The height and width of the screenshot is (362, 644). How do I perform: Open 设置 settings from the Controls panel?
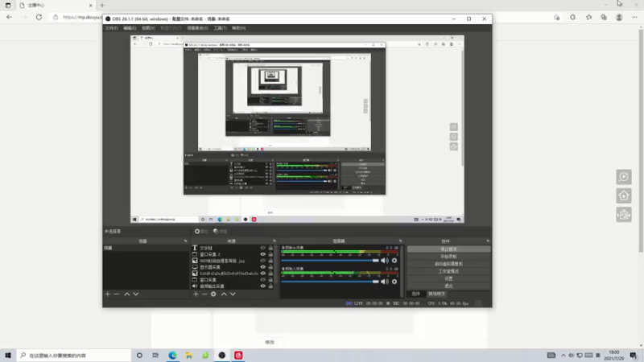point(448,278)
